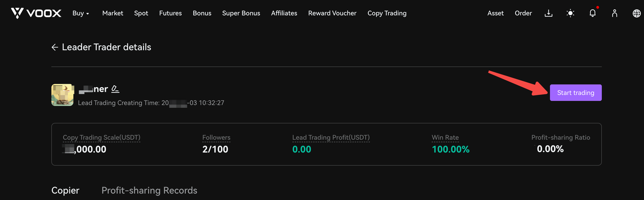Edit trader nickname with pencil icon
The image size is (644, 200).
click(115, 89)
